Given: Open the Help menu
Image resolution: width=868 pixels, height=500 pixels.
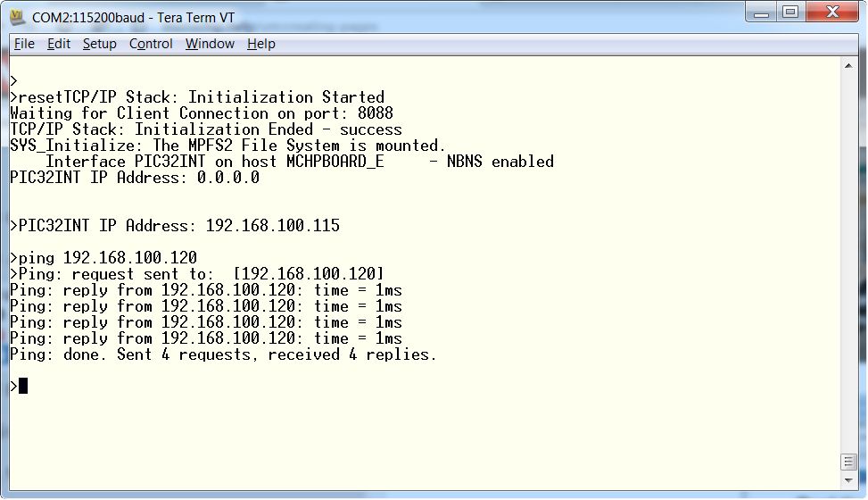Looking at the screenshot, I should coord(260,44).
